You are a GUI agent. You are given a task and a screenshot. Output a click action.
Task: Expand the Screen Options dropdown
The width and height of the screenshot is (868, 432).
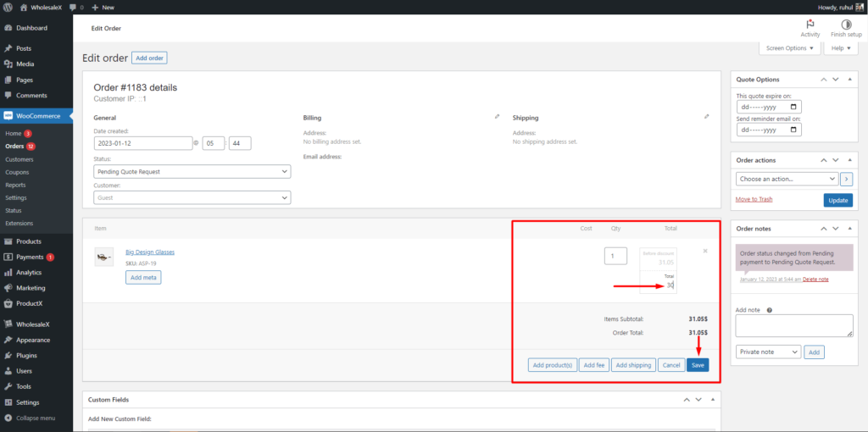(x=789, y=48)
